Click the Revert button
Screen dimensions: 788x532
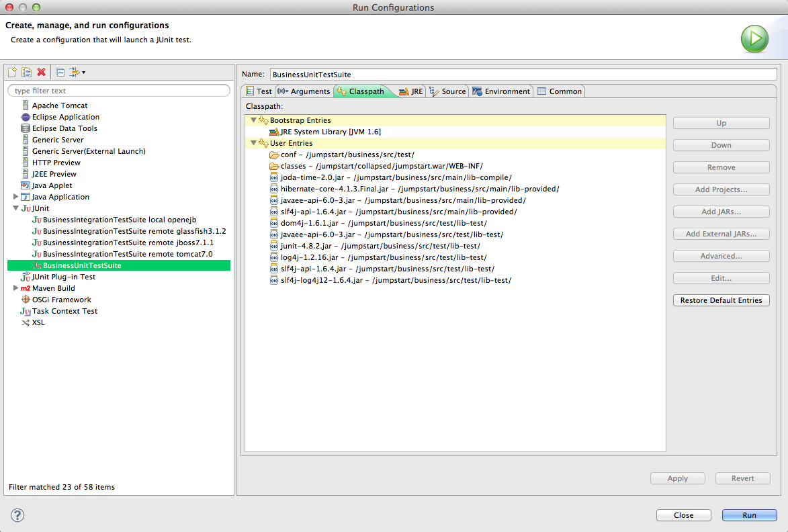[743, 478]
